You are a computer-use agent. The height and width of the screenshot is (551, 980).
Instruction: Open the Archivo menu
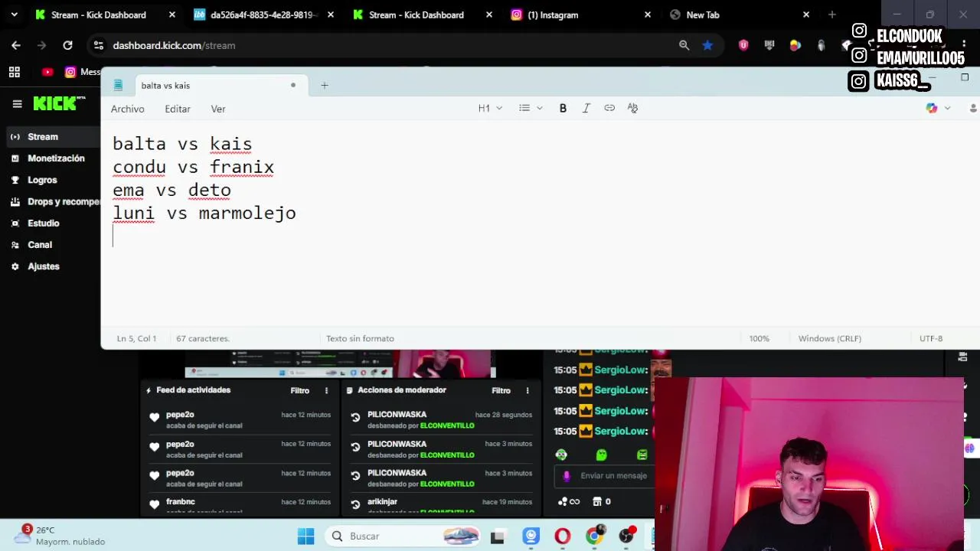point(127,109)
